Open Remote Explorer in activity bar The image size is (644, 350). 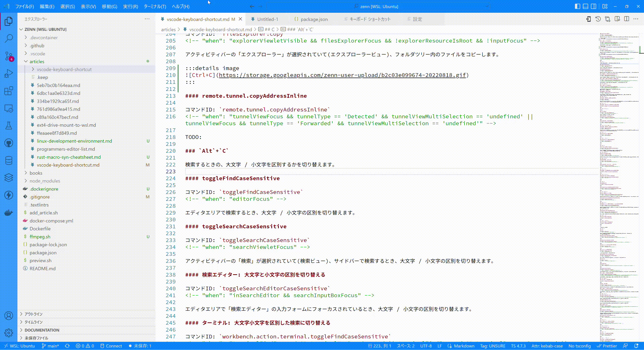[9, 108]
